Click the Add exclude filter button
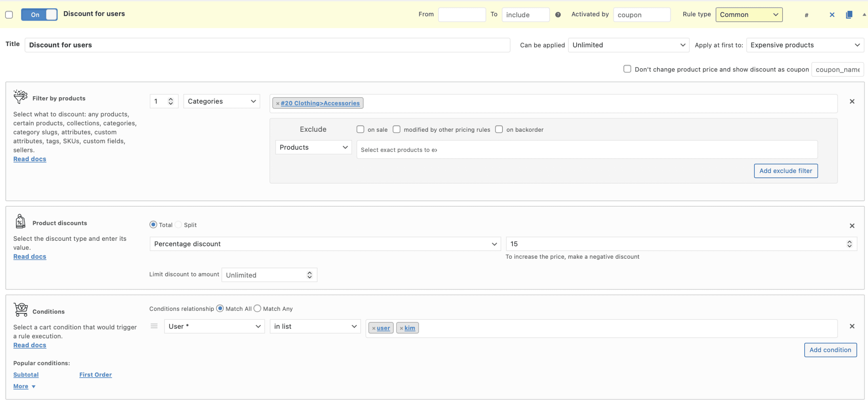 [785, 171]
